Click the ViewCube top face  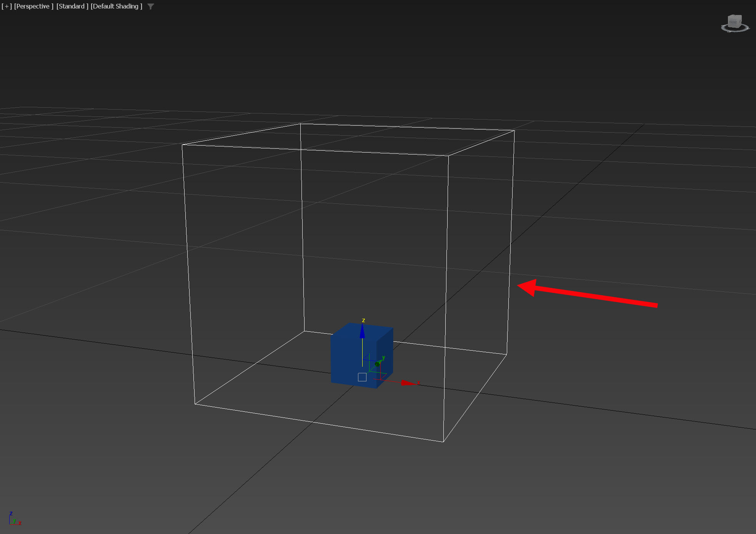click(x=734, y=16)
